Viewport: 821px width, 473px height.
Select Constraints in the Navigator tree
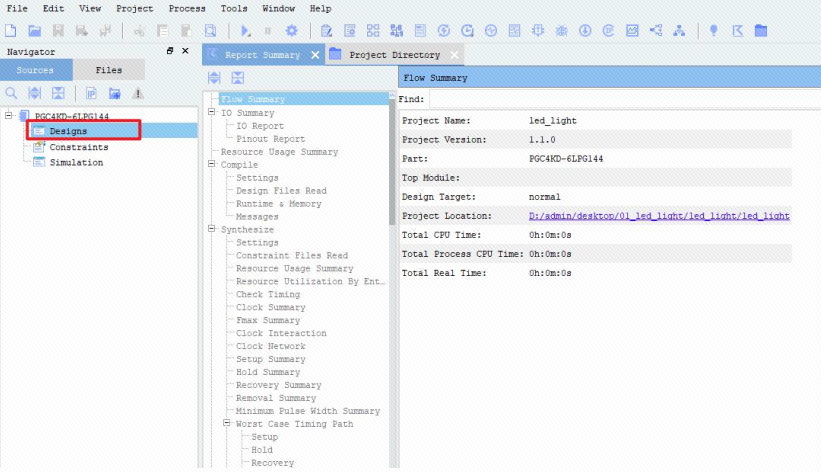tap(79, 147)
